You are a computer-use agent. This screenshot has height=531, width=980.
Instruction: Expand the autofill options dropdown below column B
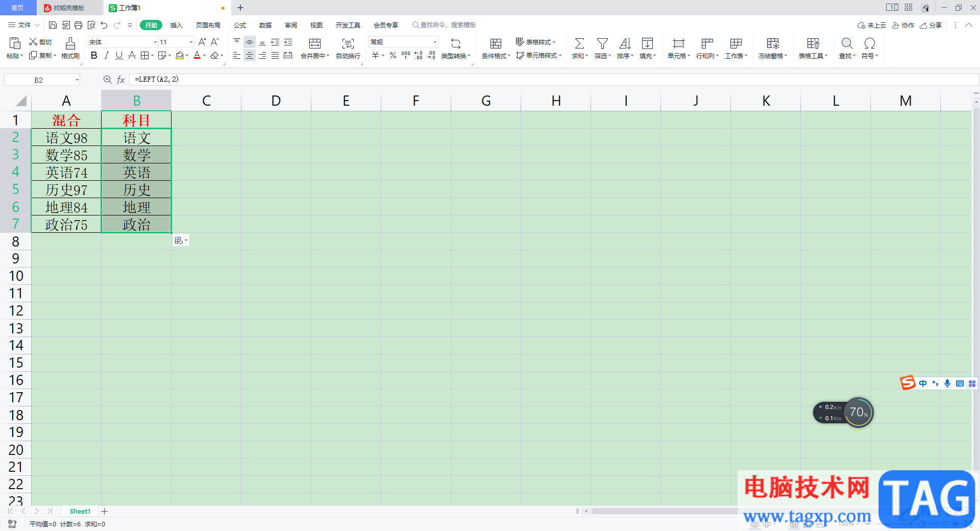tap(181, 240)
